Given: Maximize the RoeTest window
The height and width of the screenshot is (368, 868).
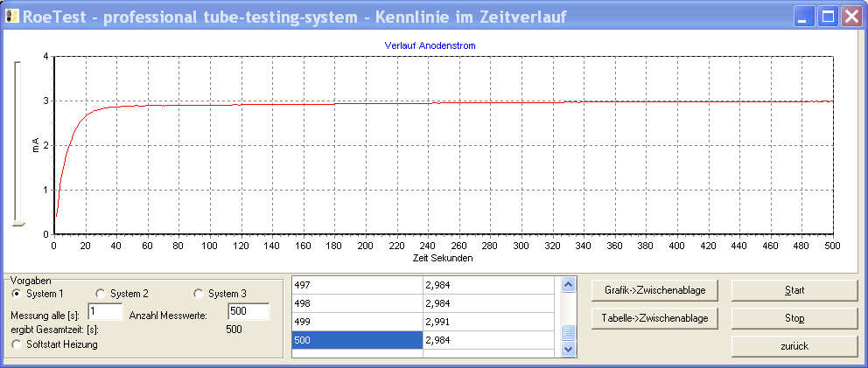Looking at the screenshot, I should click(x=827, y=17).
